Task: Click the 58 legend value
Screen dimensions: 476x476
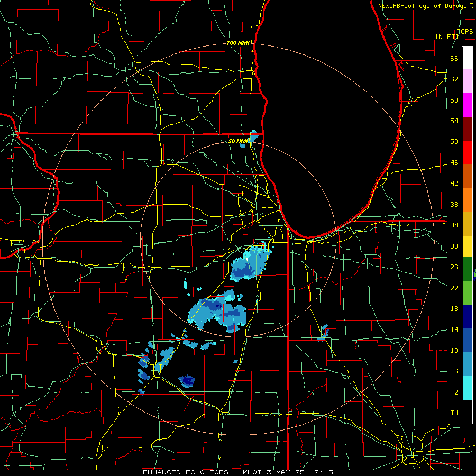Action: coord(454,100)
